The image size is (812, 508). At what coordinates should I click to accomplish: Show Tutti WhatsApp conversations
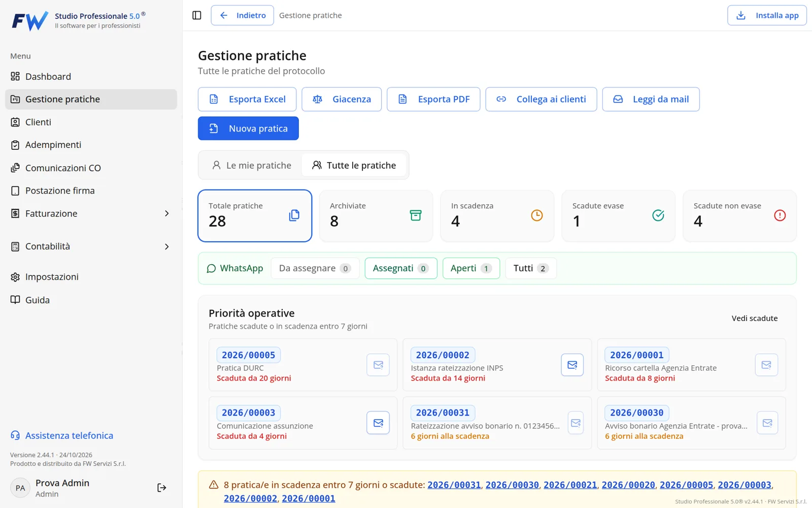(531, 268)
